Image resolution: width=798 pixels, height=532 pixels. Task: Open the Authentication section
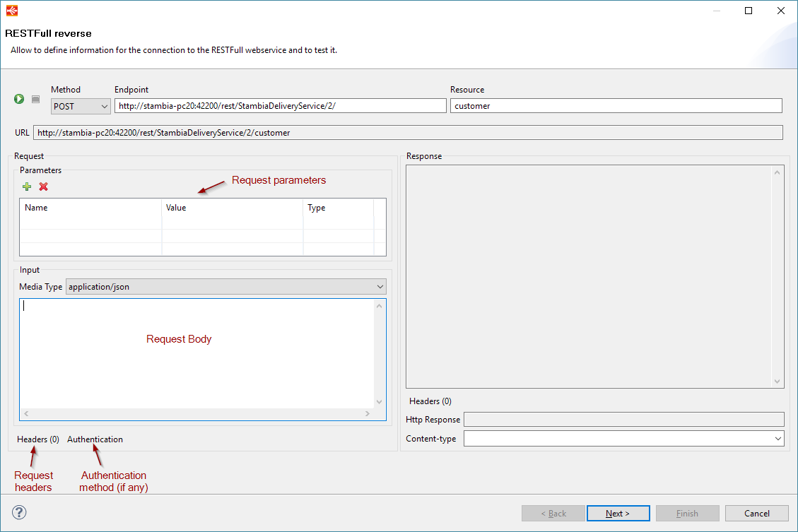point(95,439)
